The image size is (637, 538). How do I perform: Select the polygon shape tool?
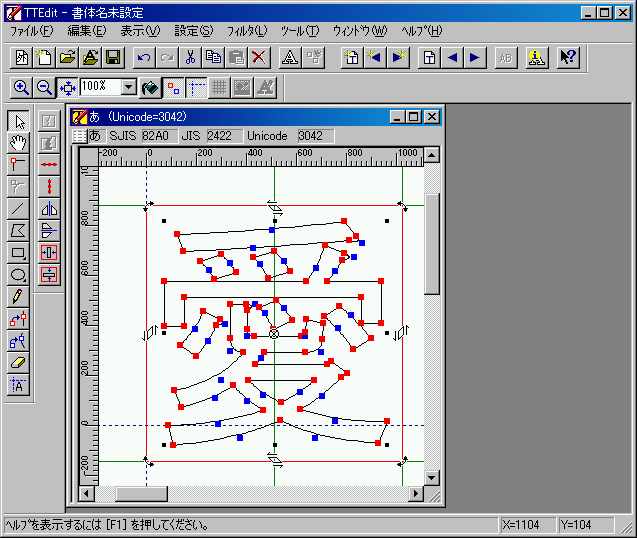tap(18, 230)
